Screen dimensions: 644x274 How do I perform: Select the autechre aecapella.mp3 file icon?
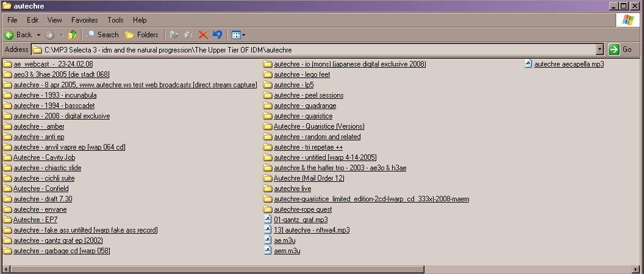[529, 64]
